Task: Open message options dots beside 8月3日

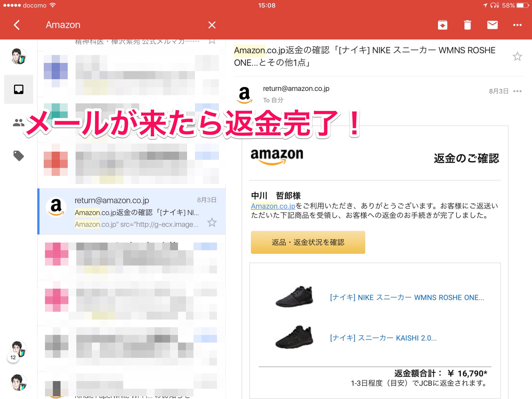Action: pyautogui.click(x=517, y=91)
